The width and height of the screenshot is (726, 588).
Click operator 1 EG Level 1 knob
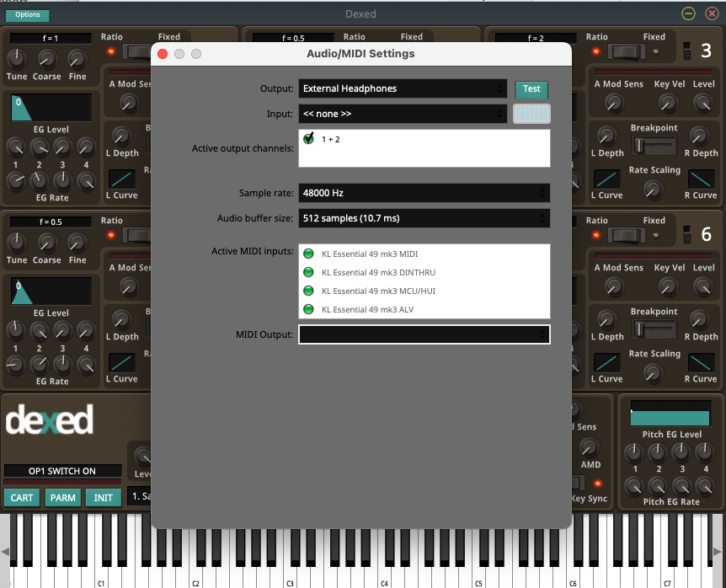click(16, 147)
